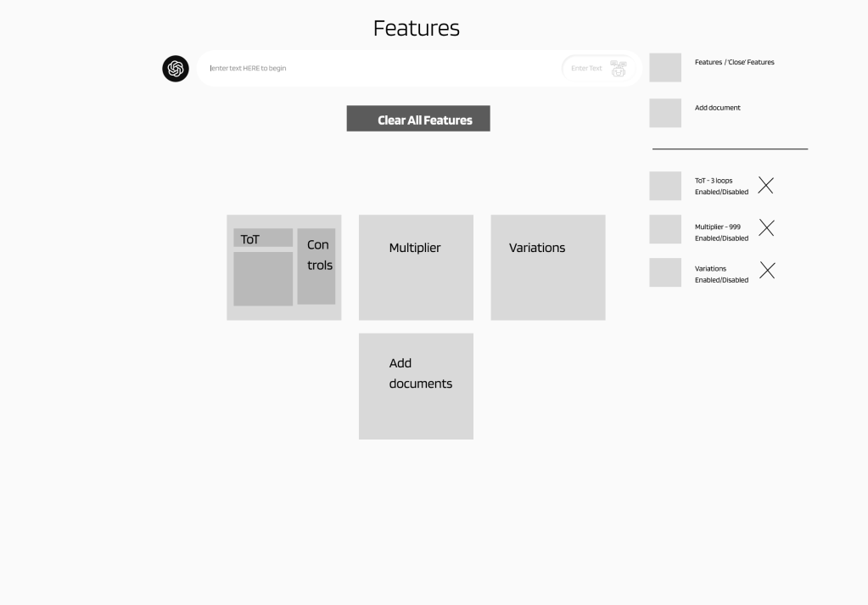Open the Variations feature card
This screenshot has height=605, width=868.
click(x=547, y=267)
